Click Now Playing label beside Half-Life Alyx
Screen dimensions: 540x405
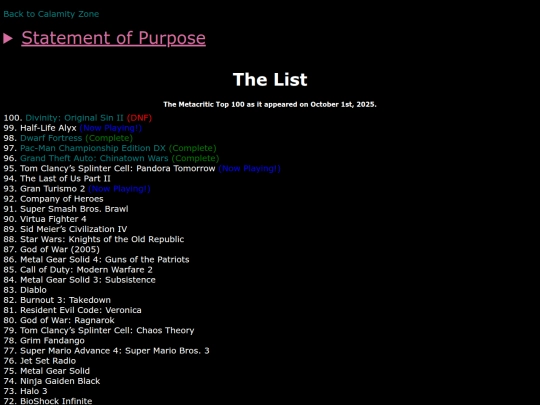click(111, 128)
